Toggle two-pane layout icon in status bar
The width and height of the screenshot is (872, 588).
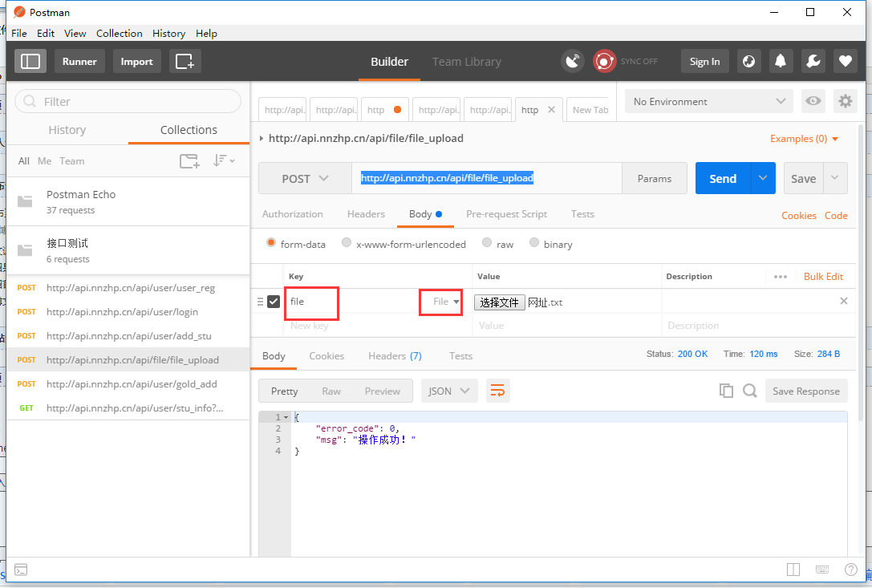click(x=793, y=570)
